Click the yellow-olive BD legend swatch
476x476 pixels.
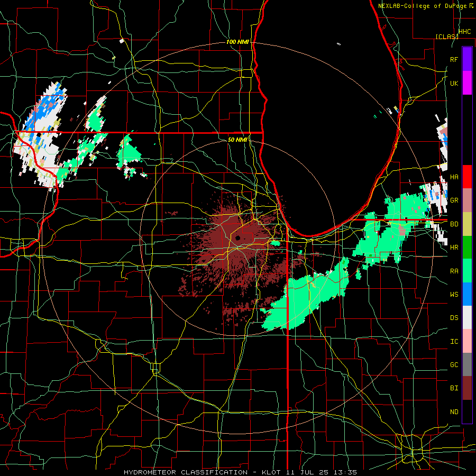click(467, 224)
